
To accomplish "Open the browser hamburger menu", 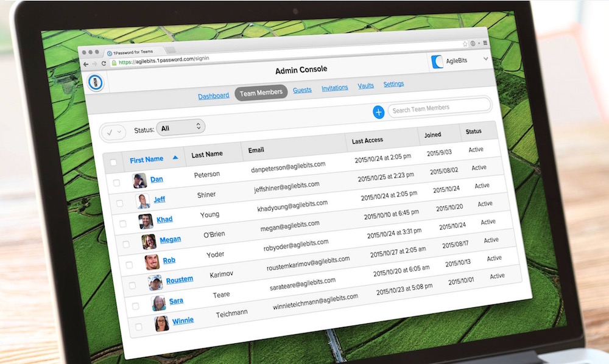I will 485,43.
